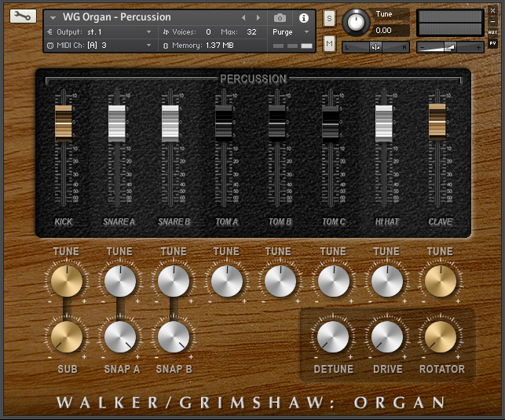This screenshot has width=505, height=420.
Task: Open snapshot view with camera icon
Action: pos(280,18)
